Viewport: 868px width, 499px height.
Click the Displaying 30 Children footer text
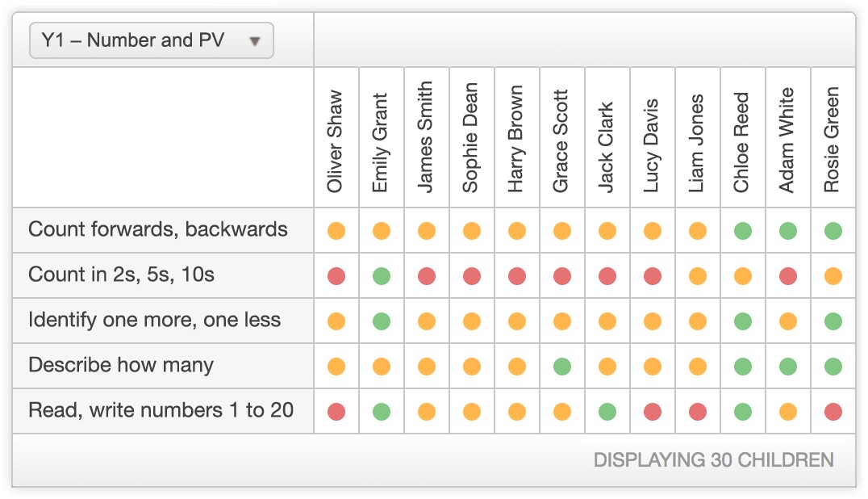point(714,460)
